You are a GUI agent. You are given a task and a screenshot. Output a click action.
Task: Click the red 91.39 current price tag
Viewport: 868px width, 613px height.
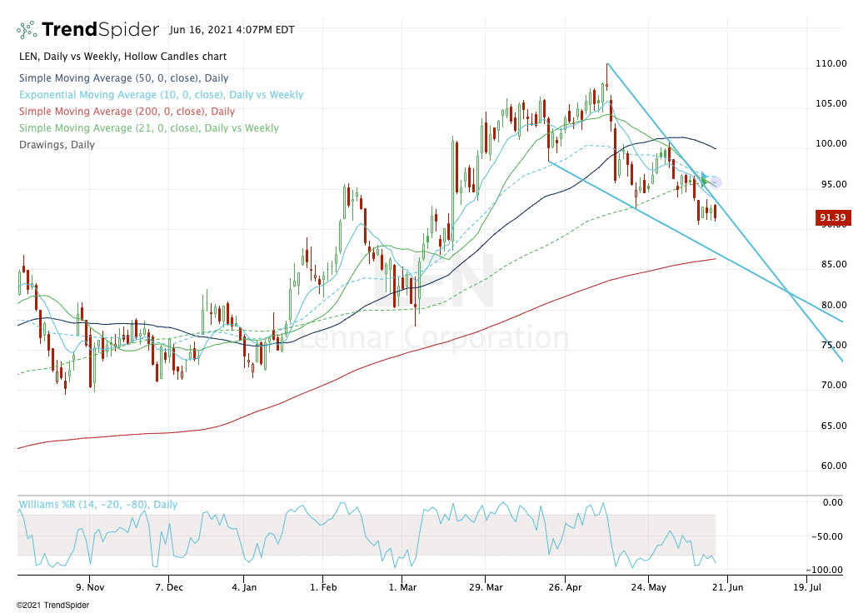coord(833,218)
